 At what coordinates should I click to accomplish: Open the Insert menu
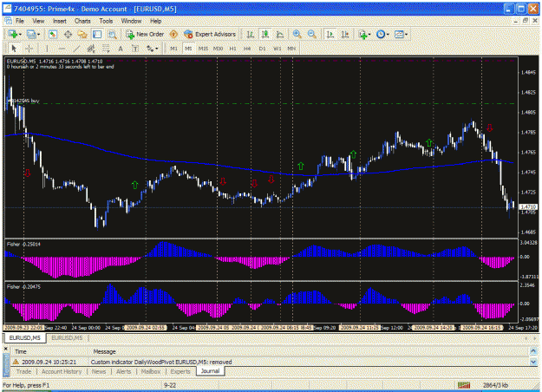pyautogui.click(x=60, y=21)
